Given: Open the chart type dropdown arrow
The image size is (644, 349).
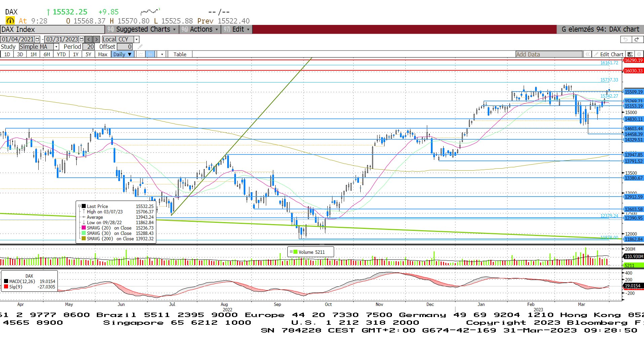Looking at the screenshot, I should [x=162, y=54].
